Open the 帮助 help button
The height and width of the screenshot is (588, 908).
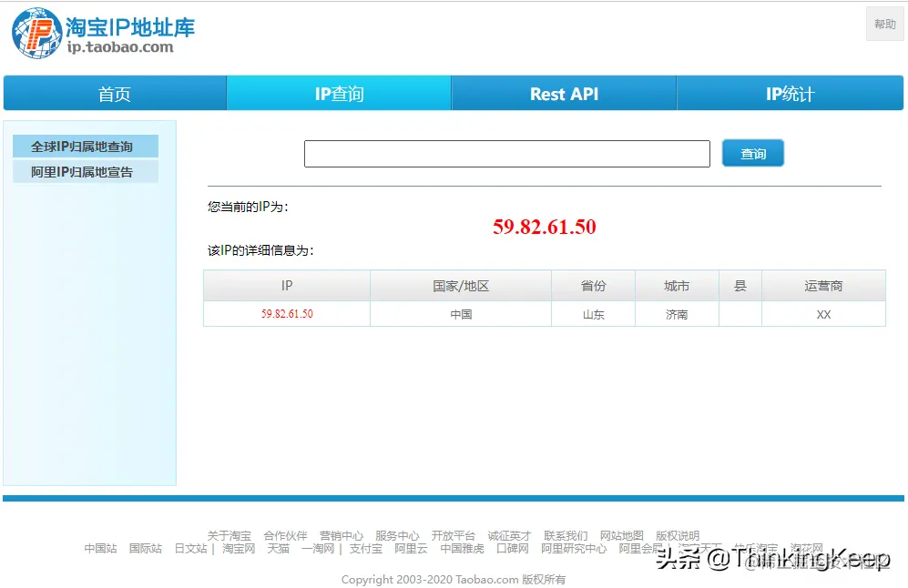point(882,24)
